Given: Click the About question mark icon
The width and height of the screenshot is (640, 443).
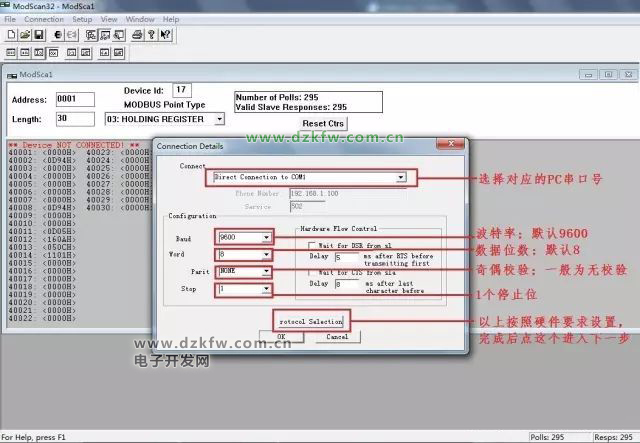Looking at the screenshot, I should pos(152,35).
